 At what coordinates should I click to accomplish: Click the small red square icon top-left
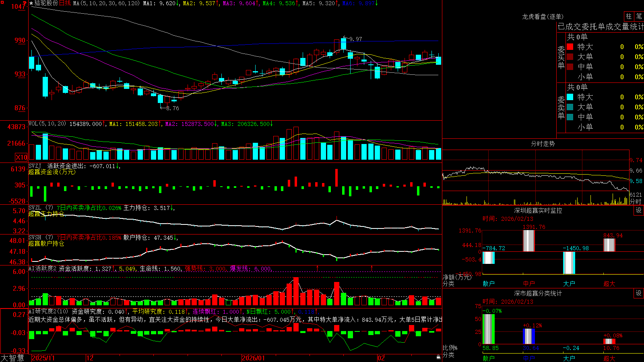coord(2,2)
